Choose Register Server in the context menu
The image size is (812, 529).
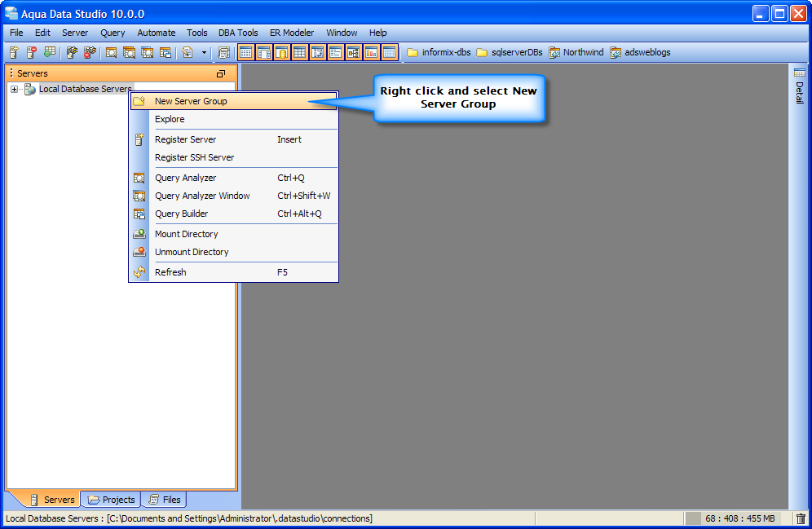pyautogui.click(x=233, y=139)
